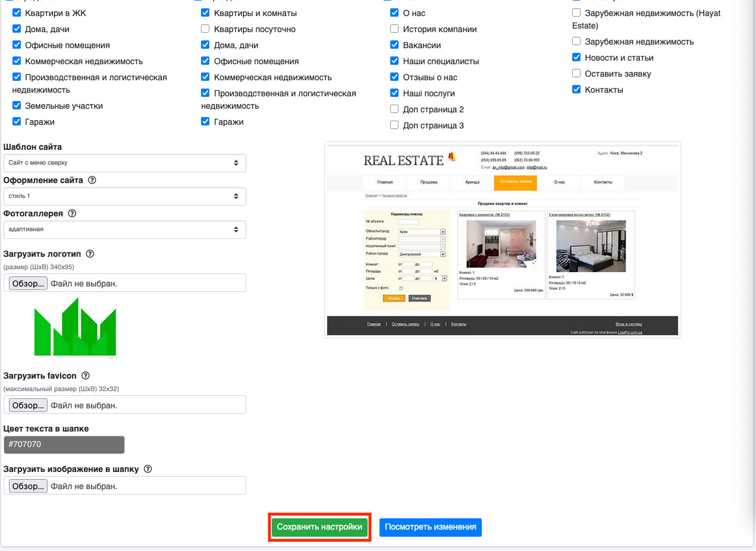Screen dimensions: 756x551
Task: Click the Цвет текста в шапке label
Action: tap(46, 429)
